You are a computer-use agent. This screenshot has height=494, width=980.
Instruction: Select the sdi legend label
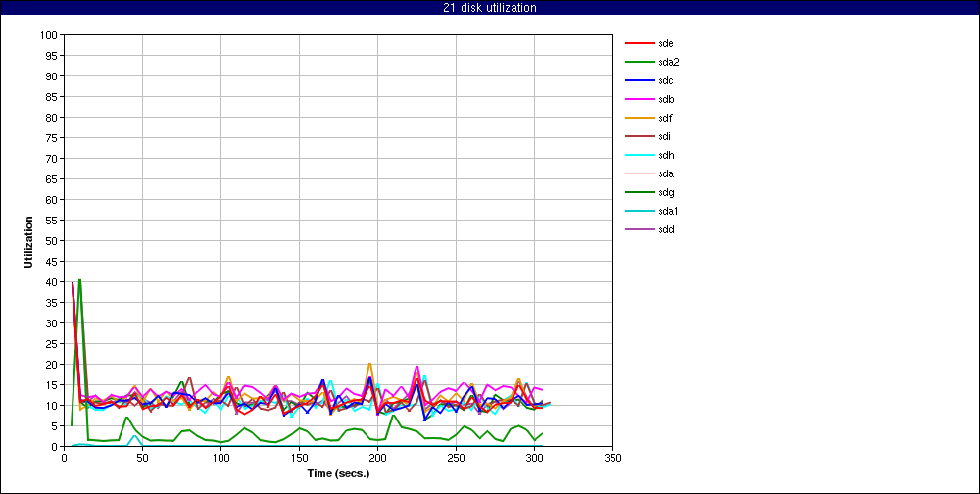coord(664,136)
